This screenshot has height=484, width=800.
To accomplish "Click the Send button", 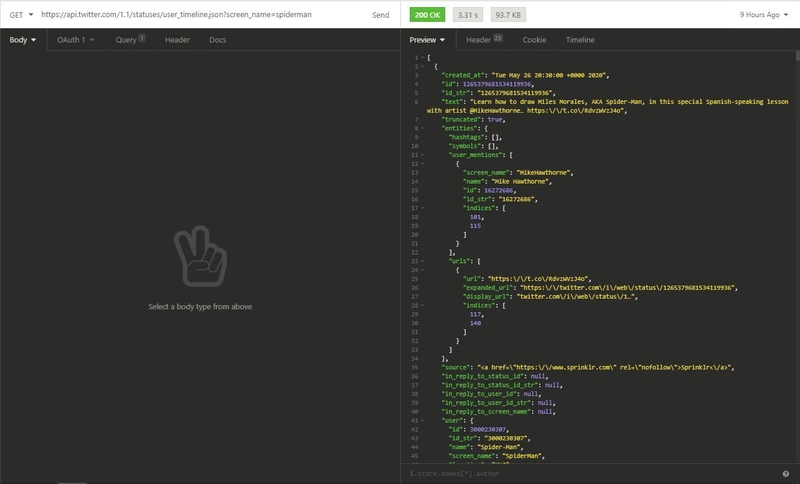I will coord(381,15).
